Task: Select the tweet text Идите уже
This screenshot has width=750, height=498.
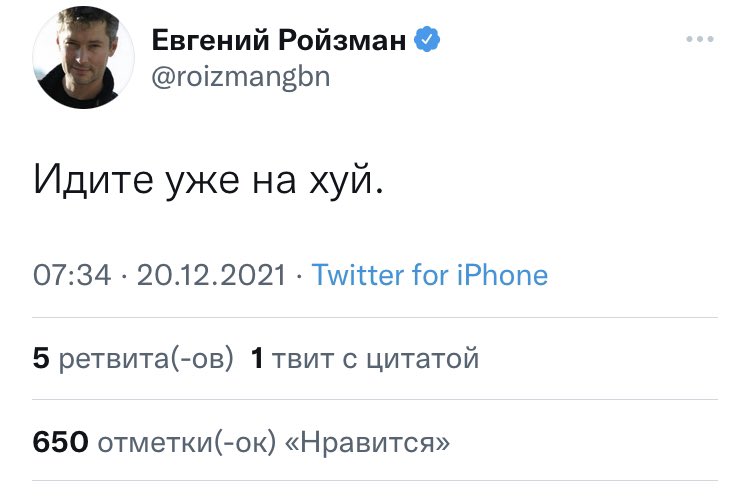Action: [x=136, y=181]
